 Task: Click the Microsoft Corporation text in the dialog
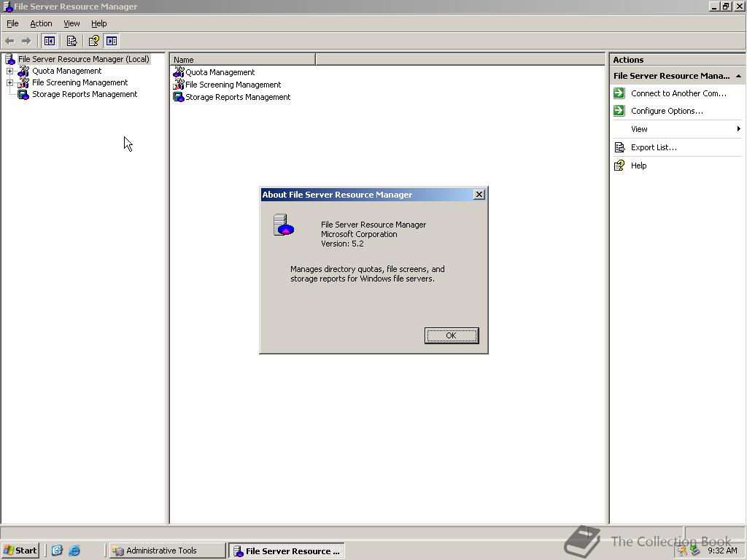tap(359, 234)
